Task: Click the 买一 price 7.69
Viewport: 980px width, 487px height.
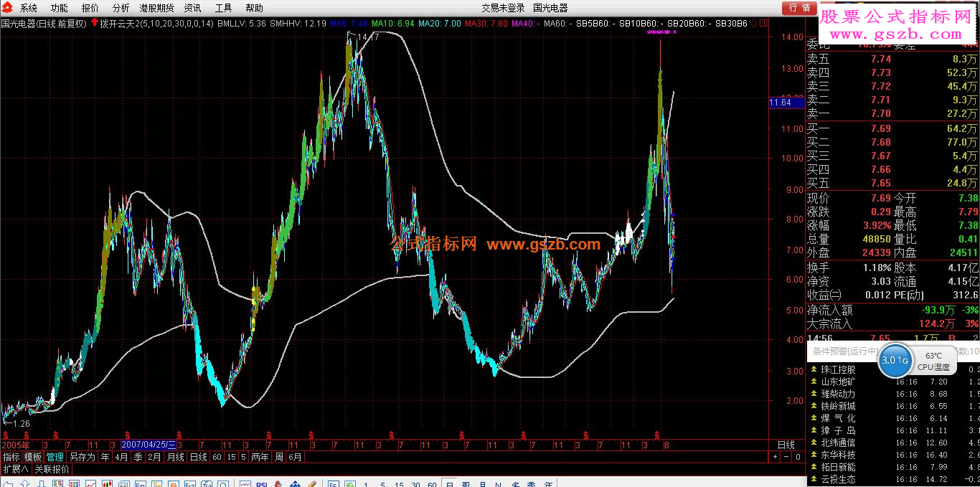Action: pyautogui.click(x=880, y=128)
